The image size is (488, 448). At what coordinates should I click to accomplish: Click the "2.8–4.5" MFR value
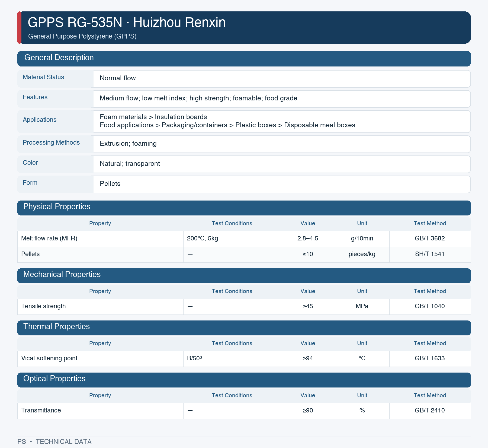click(308, 239)
